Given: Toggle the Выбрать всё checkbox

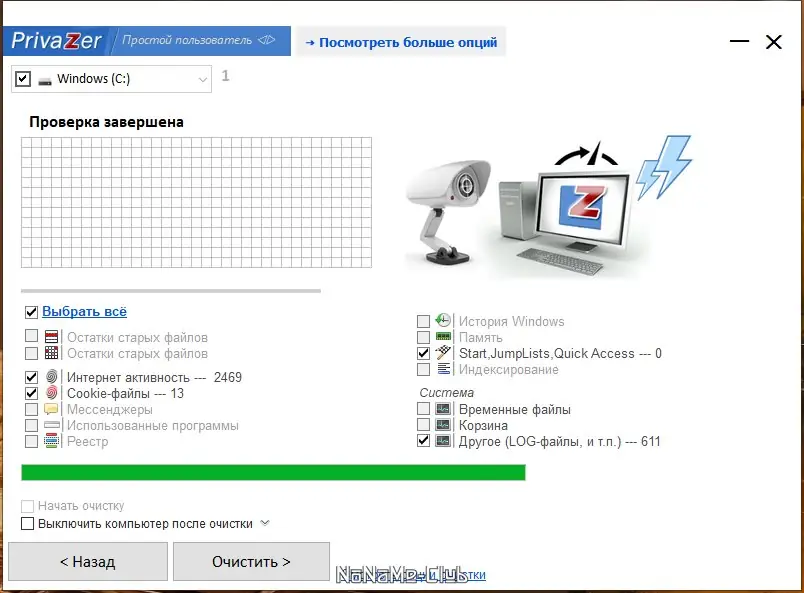Looking at the screenshot, I should (x=31, y=312).
